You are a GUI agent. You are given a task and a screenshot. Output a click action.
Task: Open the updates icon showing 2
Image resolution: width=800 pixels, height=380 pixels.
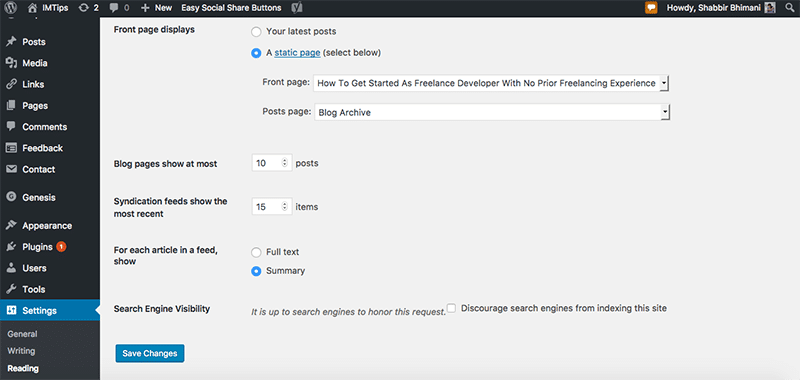[x=88, y=8]
